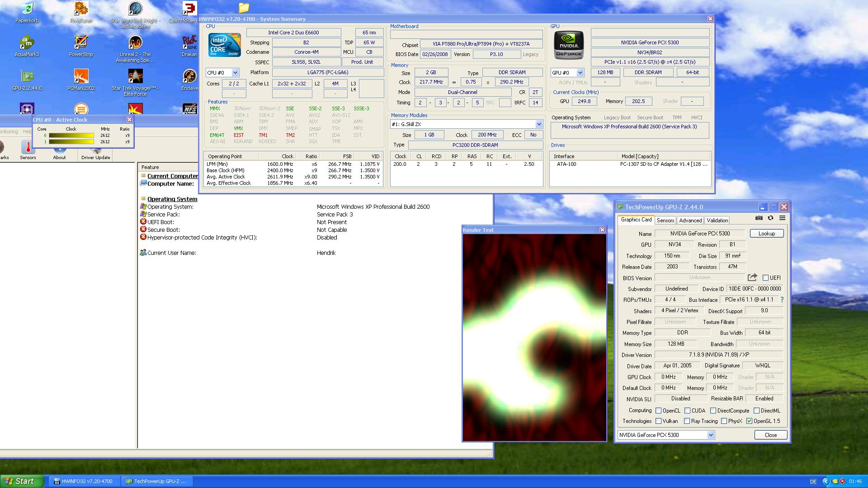Viewport: 868px width, 488px height.
Task: Click the GPU-Z refresh icon
Action: [770, 218]
